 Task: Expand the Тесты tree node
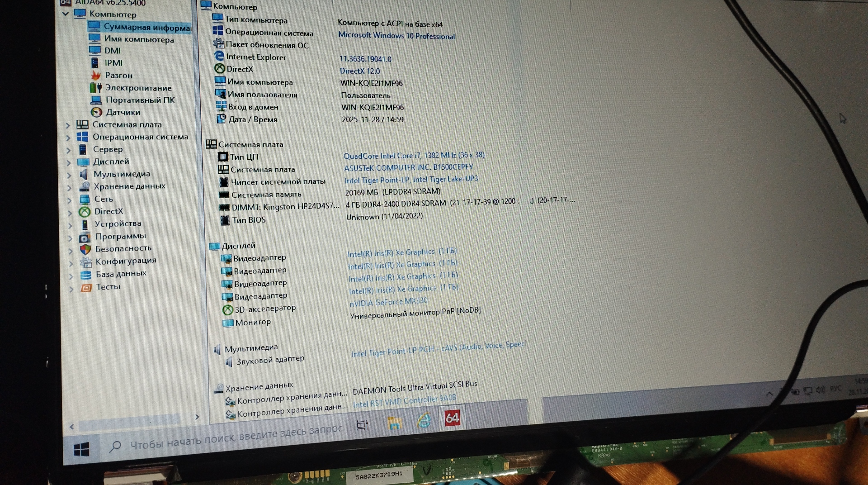pyautogui.click(x=71, y=289)
